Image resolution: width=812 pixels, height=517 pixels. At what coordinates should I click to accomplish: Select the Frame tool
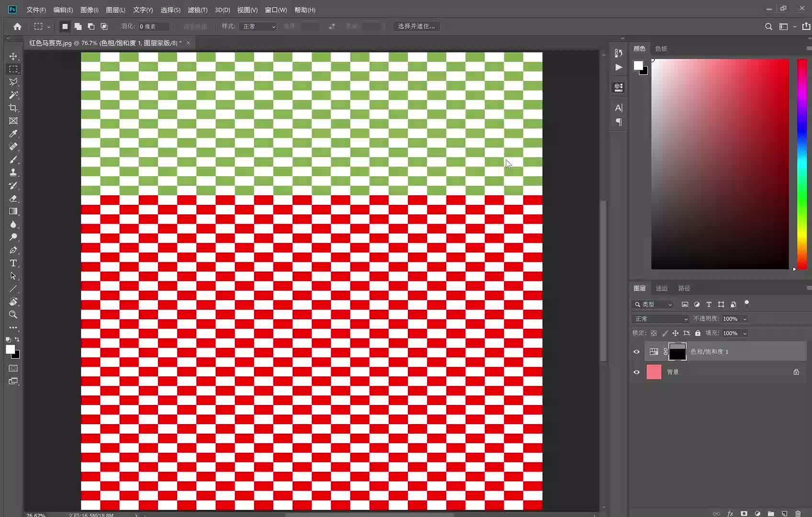click(13, 121)
